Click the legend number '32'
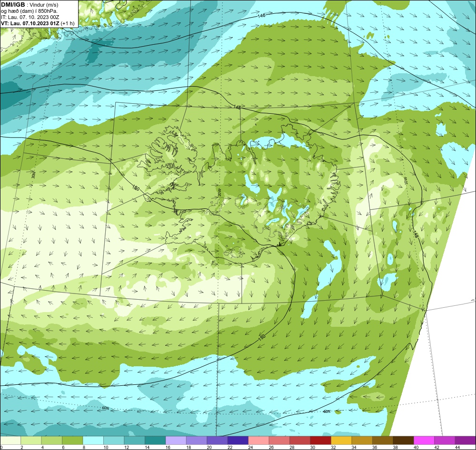476x450 pixels. 333,447
